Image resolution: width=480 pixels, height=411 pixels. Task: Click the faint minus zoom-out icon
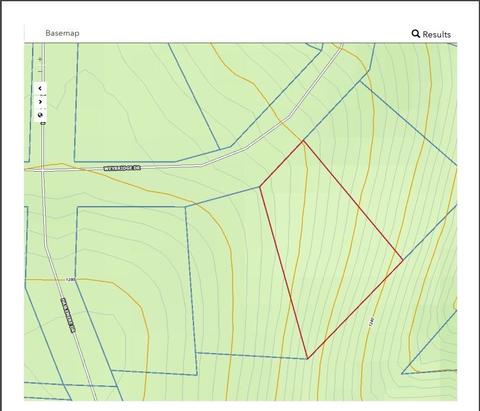click(40, 71)
